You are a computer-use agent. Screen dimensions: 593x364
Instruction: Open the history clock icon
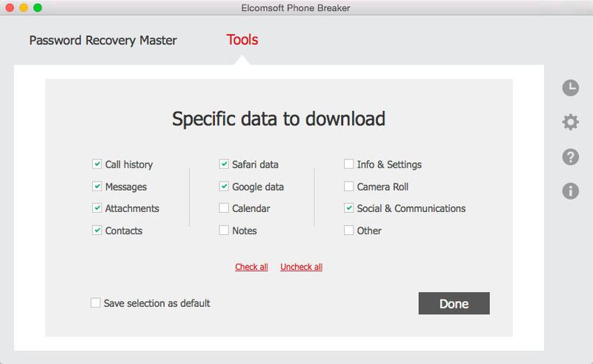pyautogui.click(x=570, y=87)
